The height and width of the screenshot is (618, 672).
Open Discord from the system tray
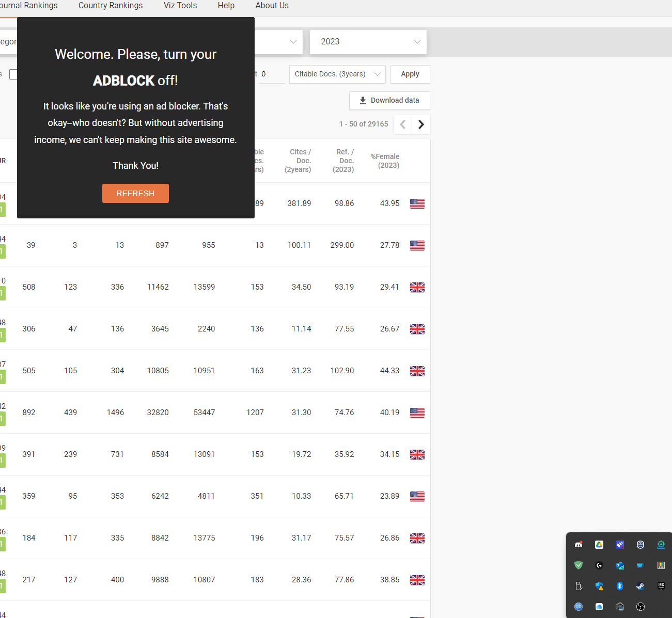(x=579, y=545)
